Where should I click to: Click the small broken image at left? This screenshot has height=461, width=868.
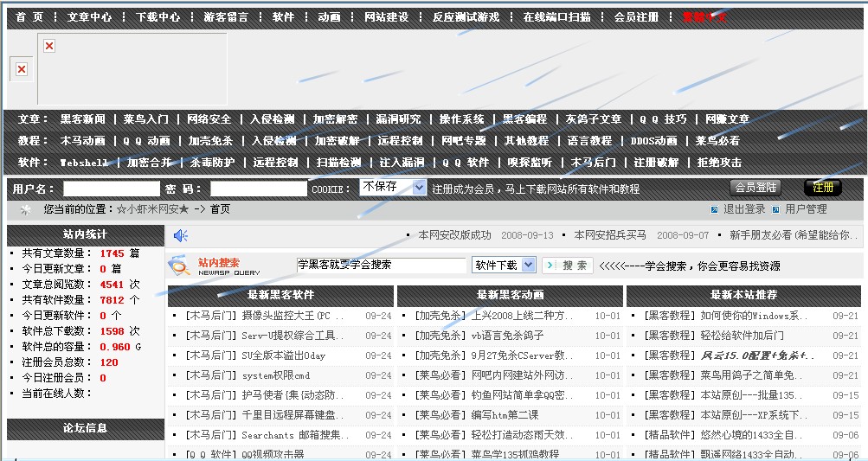(22, 69)
